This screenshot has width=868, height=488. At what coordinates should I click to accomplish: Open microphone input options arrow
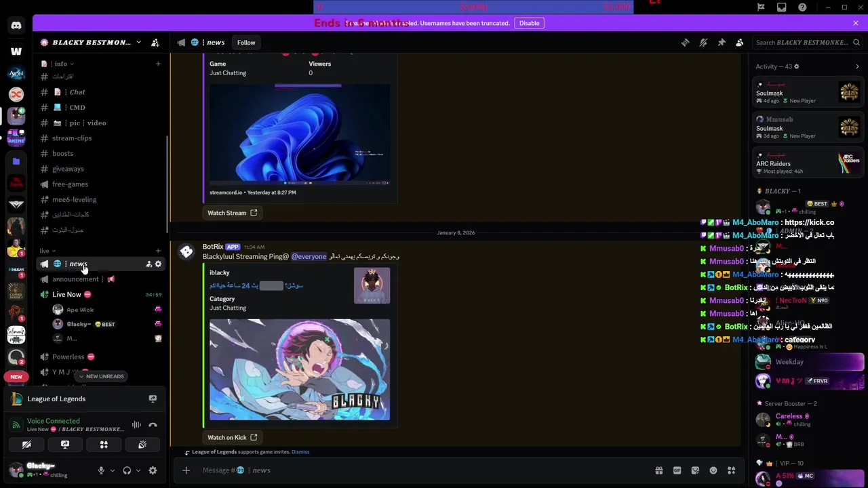pyautogui.click(x=112, y=470)
